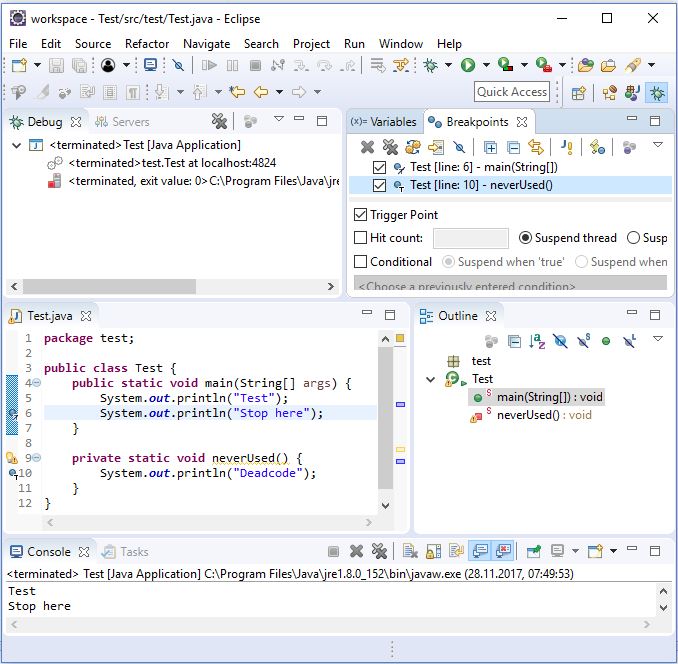Open the File menu
678x664 pixels.
[18, 44]
